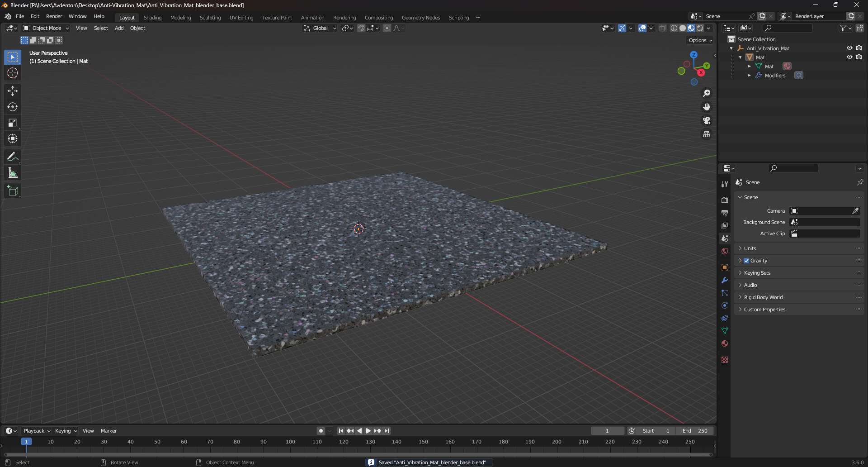The image size is (868, 467).
Task: Toggle snapping magnet
Action: click(x=361, y=28)
